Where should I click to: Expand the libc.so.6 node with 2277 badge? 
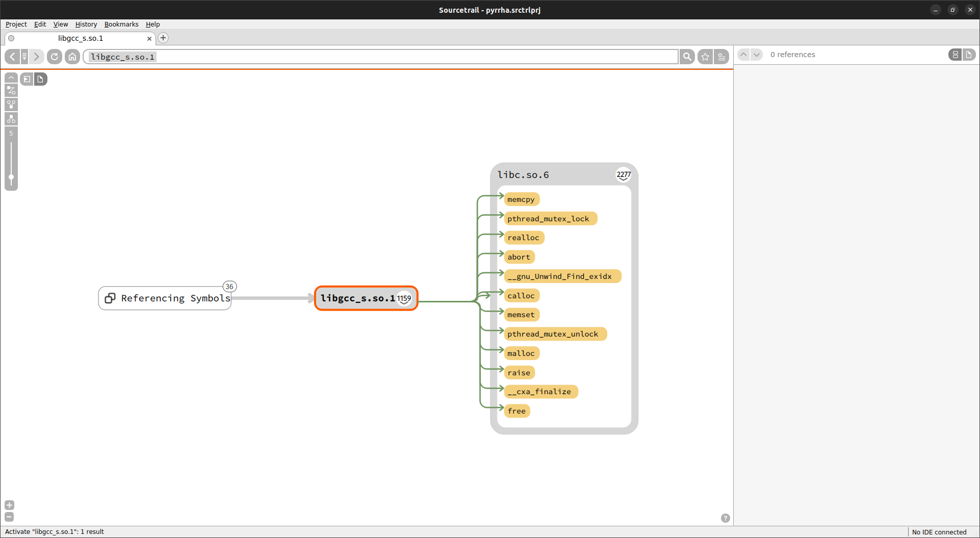623,175
